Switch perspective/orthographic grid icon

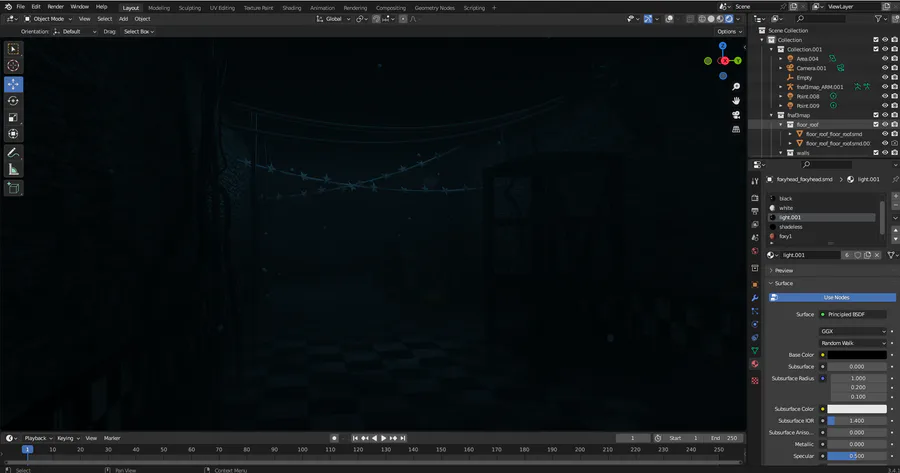[736, 130]
